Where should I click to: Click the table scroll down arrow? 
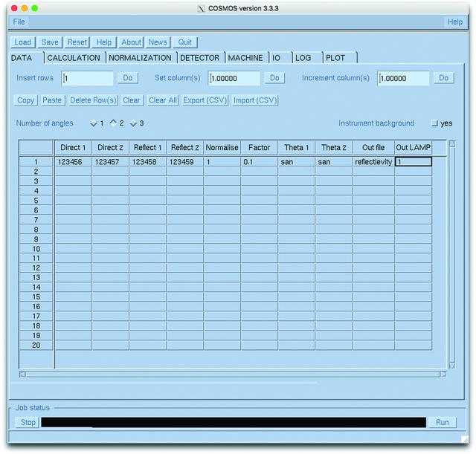[x=452, y=366]
